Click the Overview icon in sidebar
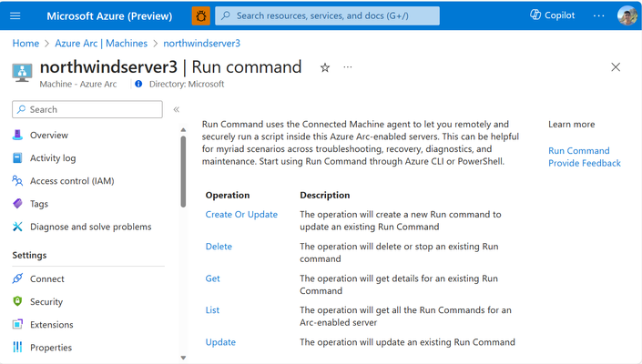This screenshot has width=642, height=364. [x=17, y=135]
